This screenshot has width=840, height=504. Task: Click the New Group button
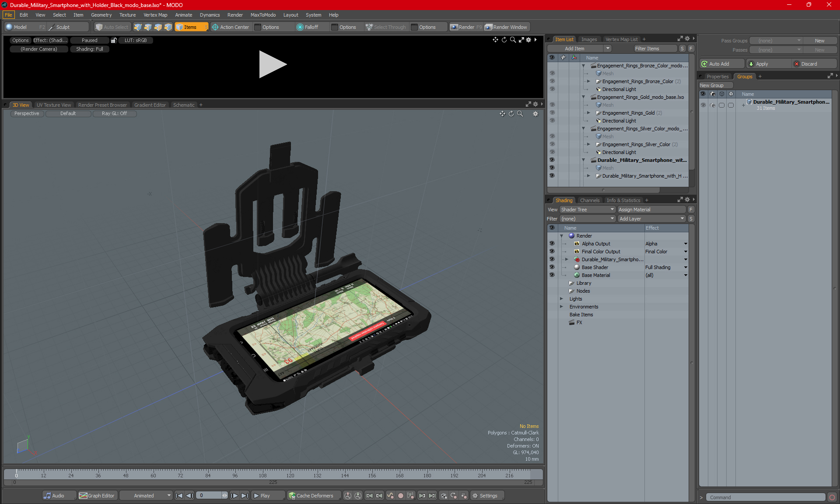716,85
